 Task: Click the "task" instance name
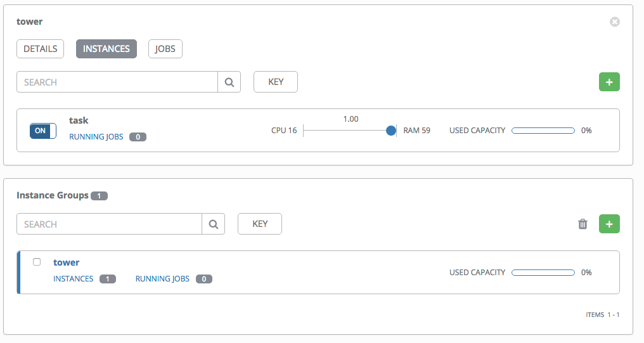79,120
